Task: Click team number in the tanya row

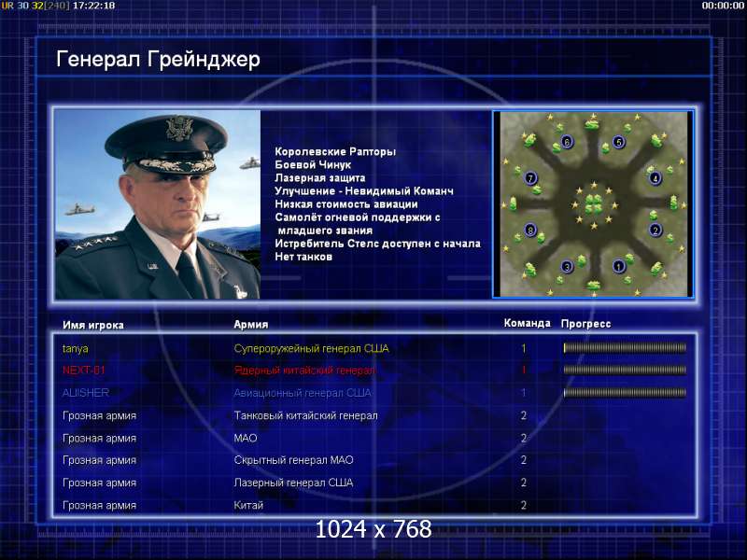Action: (x=524, y=348)
